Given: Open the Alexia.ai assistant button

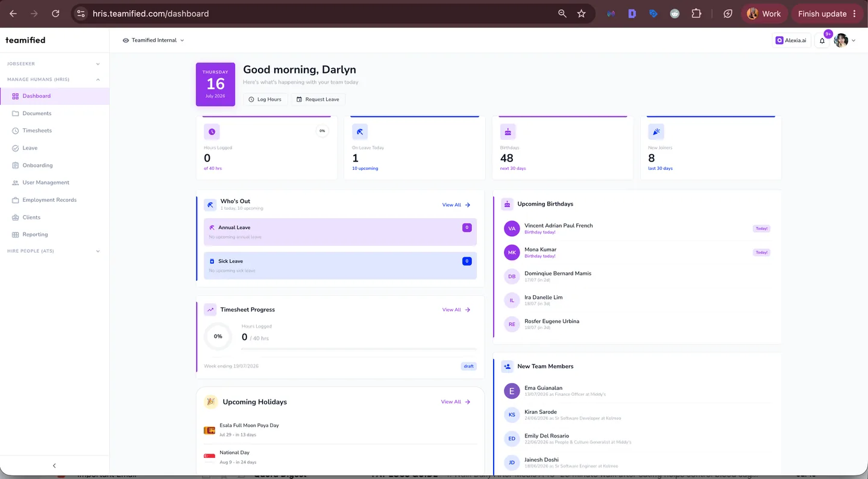Looking at the screenshot, I should 791,40.
